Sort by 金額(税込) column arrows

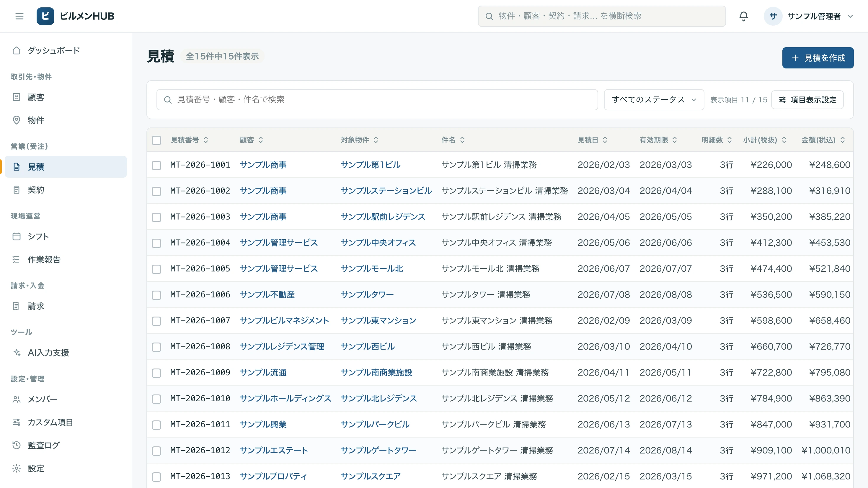[842, 140]
